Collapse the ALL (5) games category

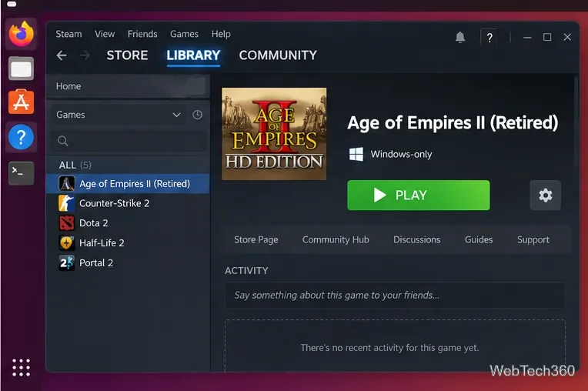[x=75, y=165]
